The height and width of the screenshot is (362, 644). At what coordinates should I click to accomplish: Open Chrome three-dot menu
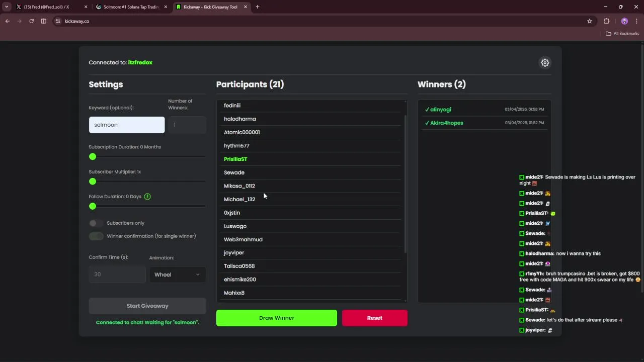[636, 21]
